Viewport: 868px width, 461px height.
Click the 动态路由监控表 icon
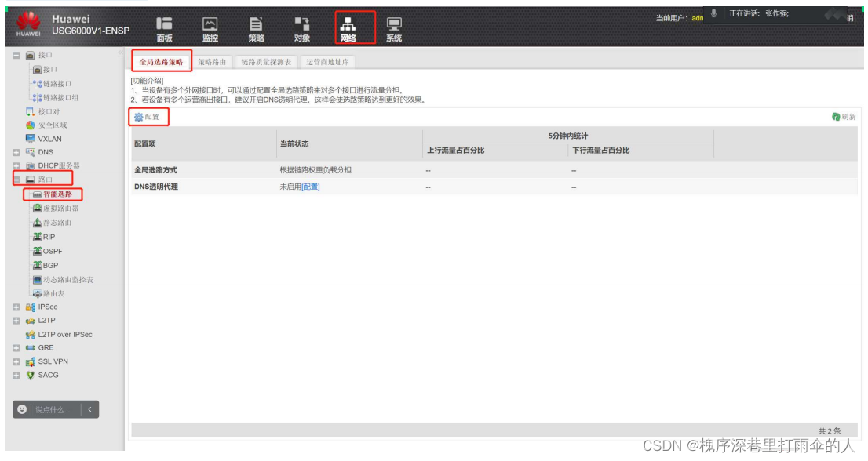pos(37,280)
